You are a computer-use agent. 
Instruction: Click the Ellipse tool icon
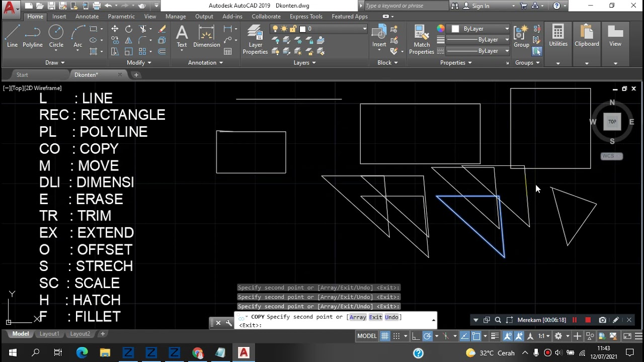tap(93, 40)
